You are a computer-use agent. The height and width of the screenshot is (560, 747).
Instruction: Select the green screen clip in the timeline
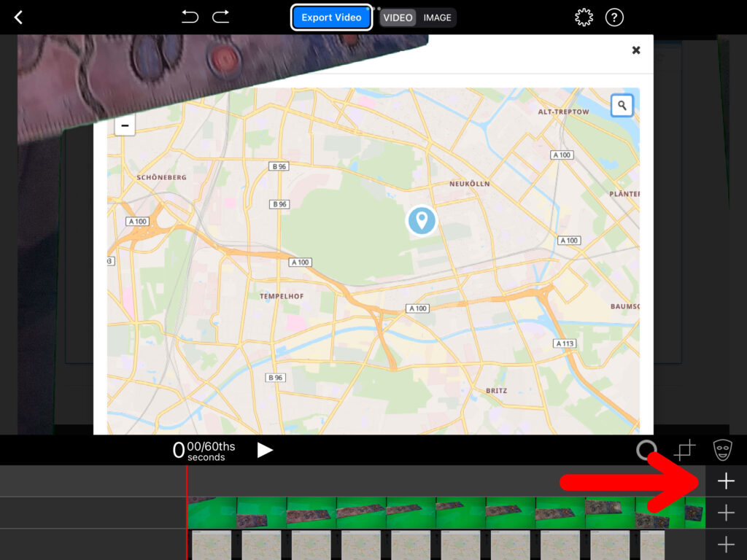[438, 513]
